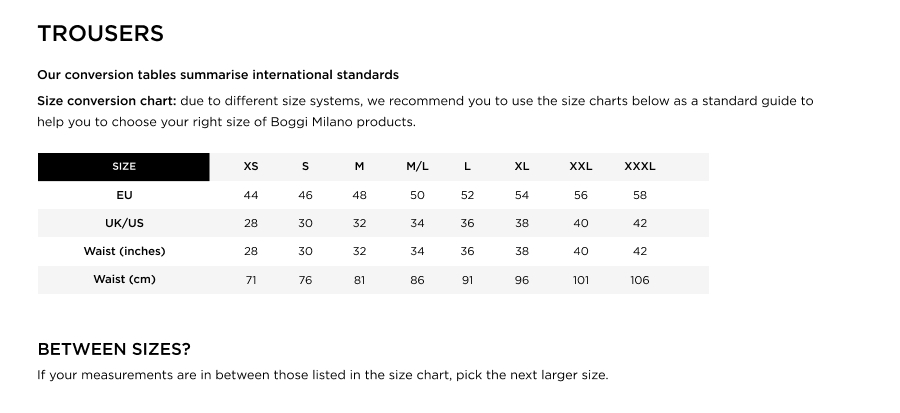Select EU size 58 cell

click(x=640, y=195)
